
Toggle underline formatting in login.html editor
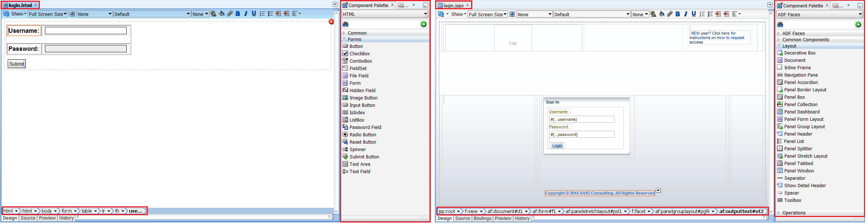coord(253,14)
